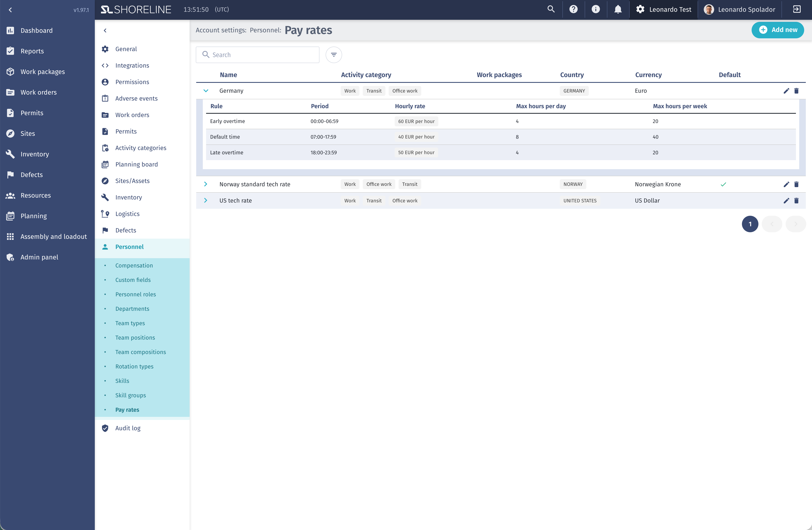The image size is (812, 530).
Task: Click the info icon in header
Action: click(596, 9)
